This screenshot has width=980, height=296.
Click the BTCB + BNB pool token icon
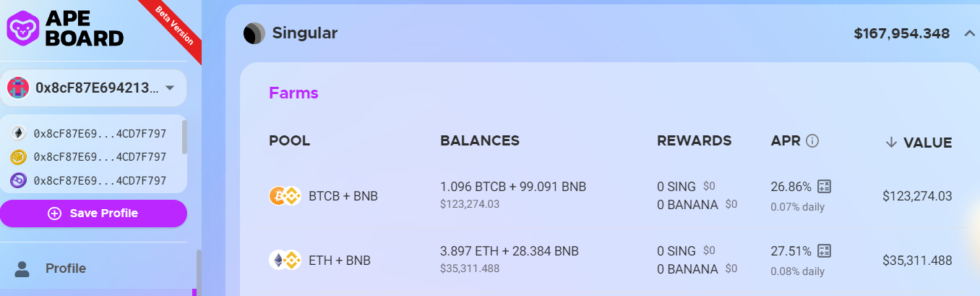[x=285, y=196]
